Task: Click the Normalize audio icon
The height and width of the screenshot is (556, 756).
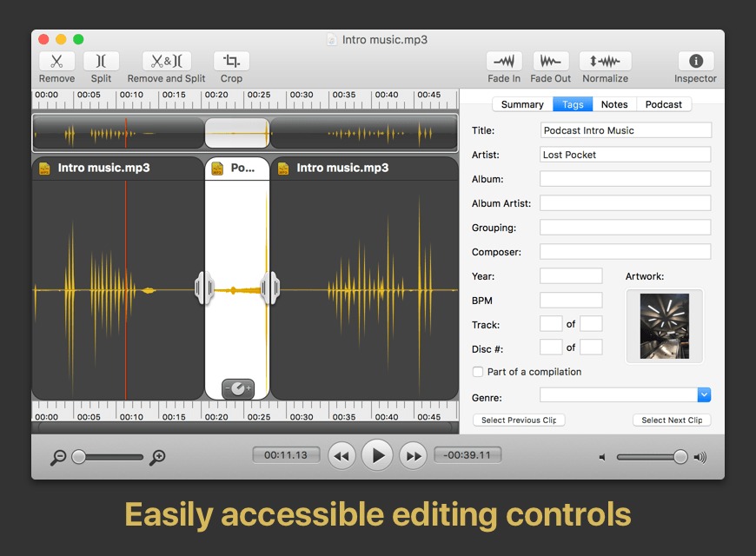Action: tap(605, 62)
